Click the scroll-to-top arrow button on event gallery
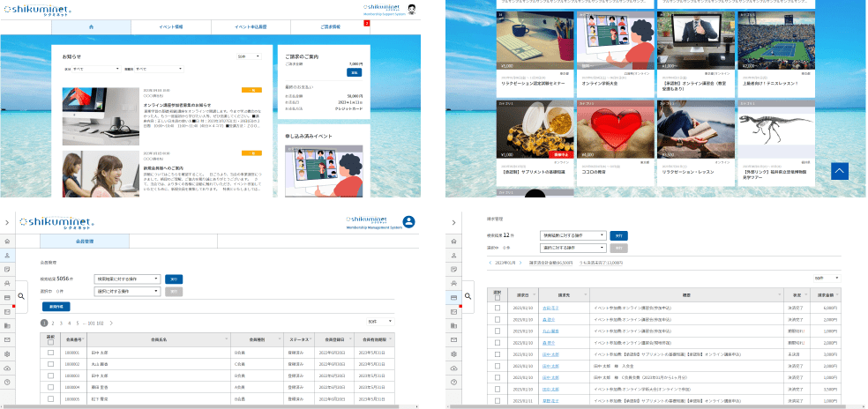 click(839, 171)
